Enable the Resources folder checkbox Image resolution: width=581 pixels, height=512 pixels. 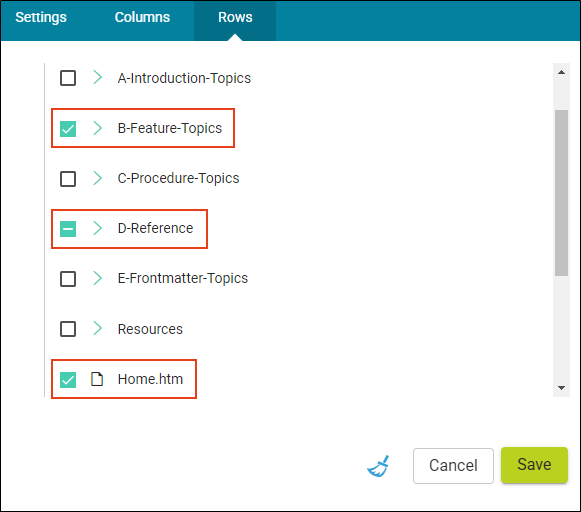(68, 329)
